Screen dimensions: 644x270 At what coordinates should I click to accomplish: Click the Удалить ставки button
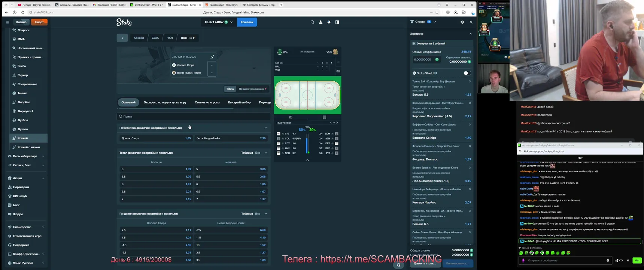425,263
